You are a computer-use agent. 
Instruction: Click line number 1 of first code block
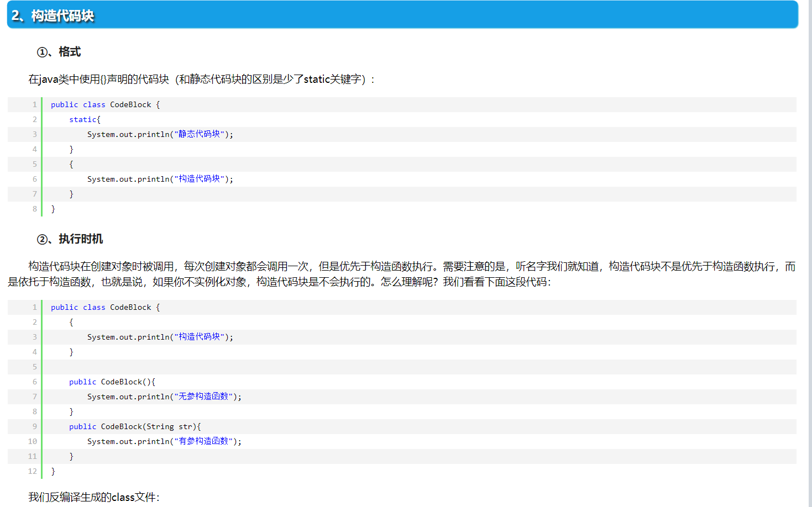[x=34, y=104]
